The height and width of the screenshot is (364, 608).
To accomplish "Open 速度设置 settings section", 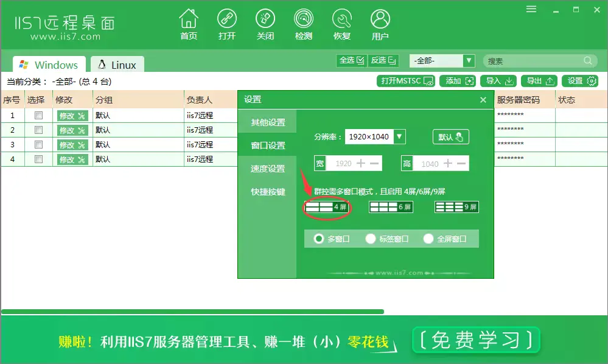I will [268, 169].
